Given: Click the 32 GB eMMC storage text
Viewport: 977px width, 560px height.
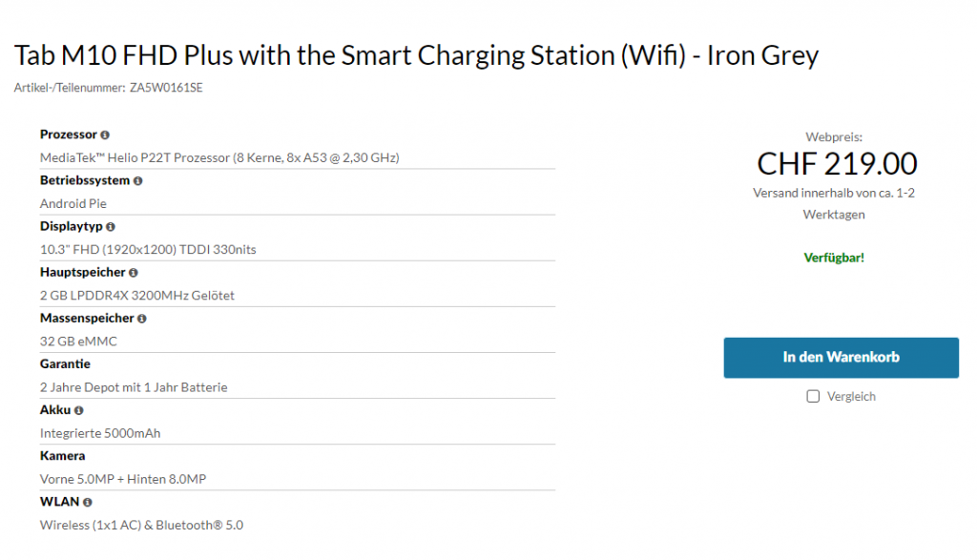Looking at the screenshot, I should (78, 342).
